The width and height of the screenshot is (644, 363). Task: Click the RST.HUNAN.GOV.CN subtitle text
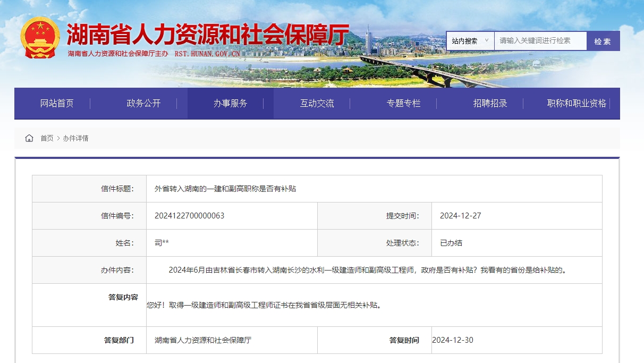coord(207,54)
